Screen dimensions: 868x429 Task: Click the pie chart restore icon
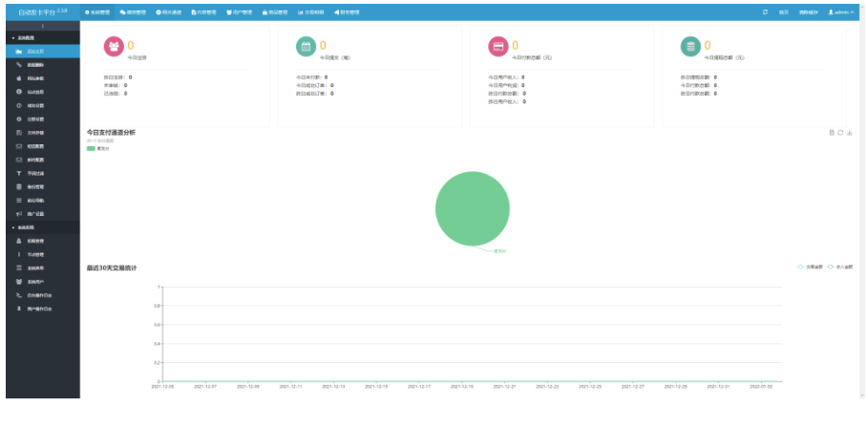click(x=840, y=132)
